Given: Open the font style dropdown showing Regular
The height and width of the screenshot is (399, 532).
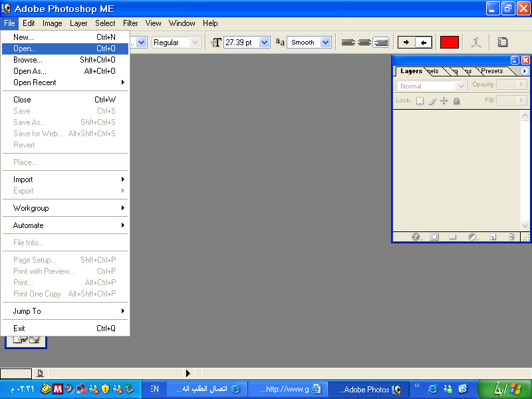Looking at the screenshot, I should coord(176,43).
